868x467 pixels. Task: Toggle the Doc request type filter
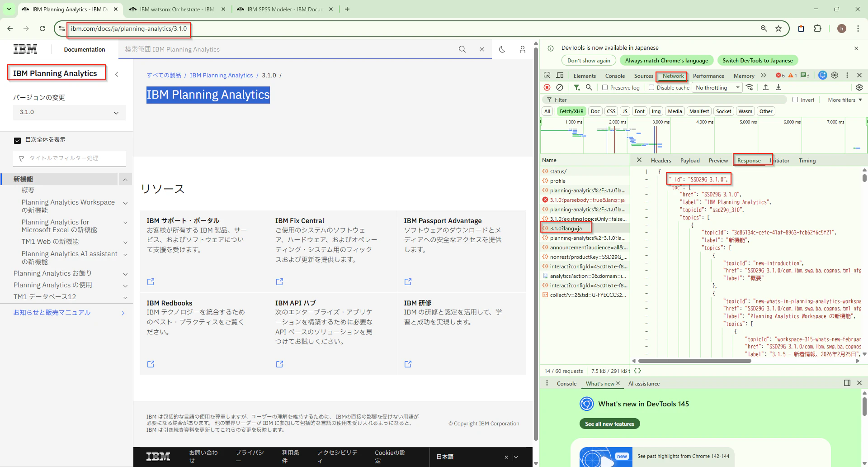click(x=595, y=111)
